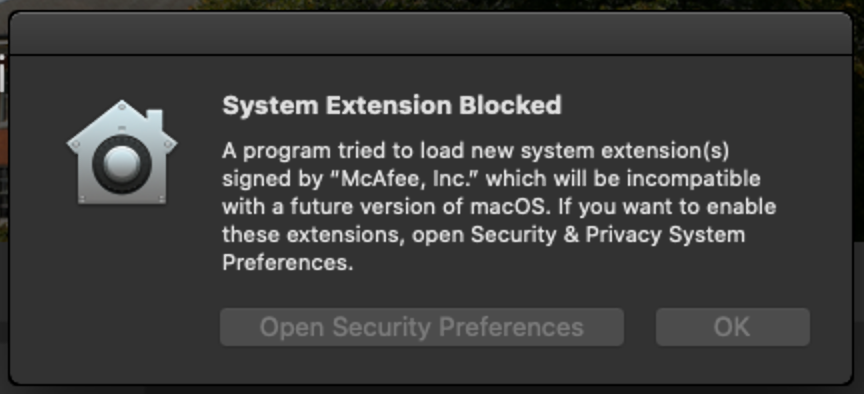This screenshot has width=864, height=394.
Task: Click the chimney of the security house icon
Action: click(155, 120)
